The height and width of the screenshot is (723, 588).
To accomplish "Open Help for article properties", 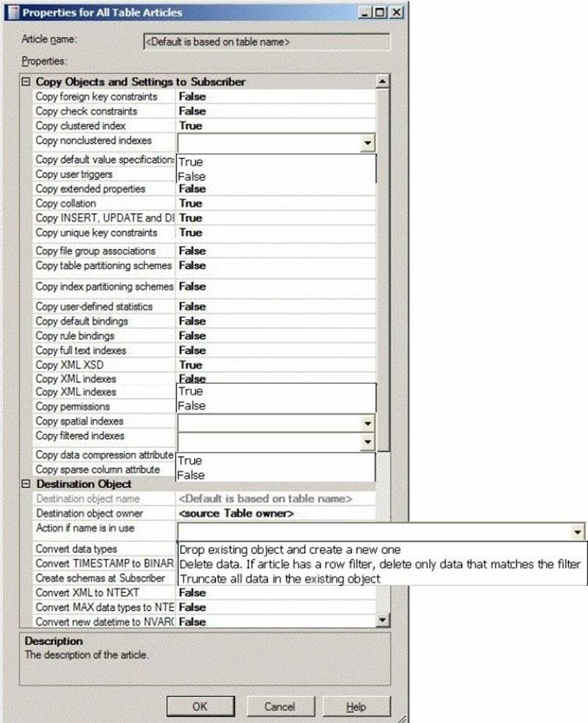I will coord(355,707).
